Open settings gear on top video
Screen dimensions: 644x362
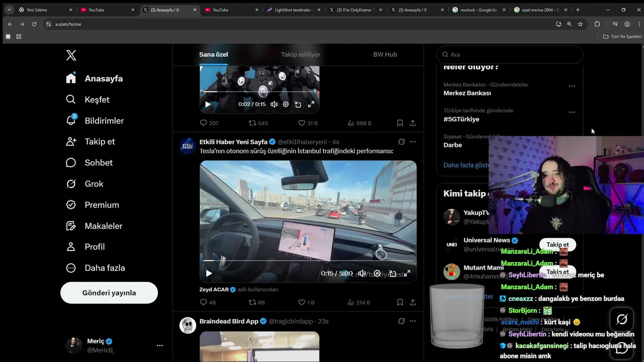286,104
